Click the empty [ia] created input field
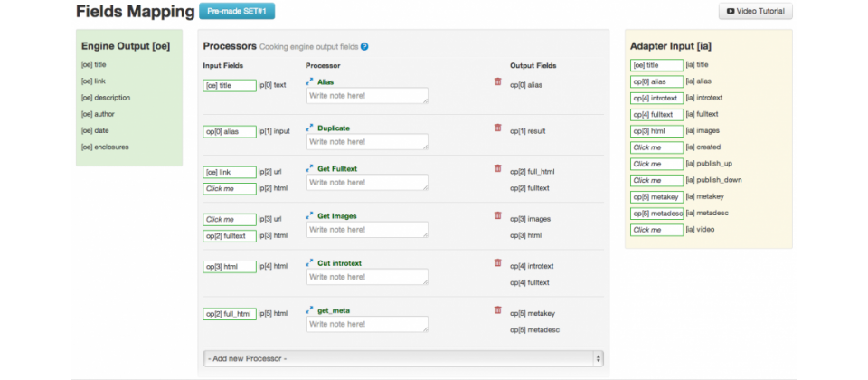 pyautogui.click(x=656, y=147)
